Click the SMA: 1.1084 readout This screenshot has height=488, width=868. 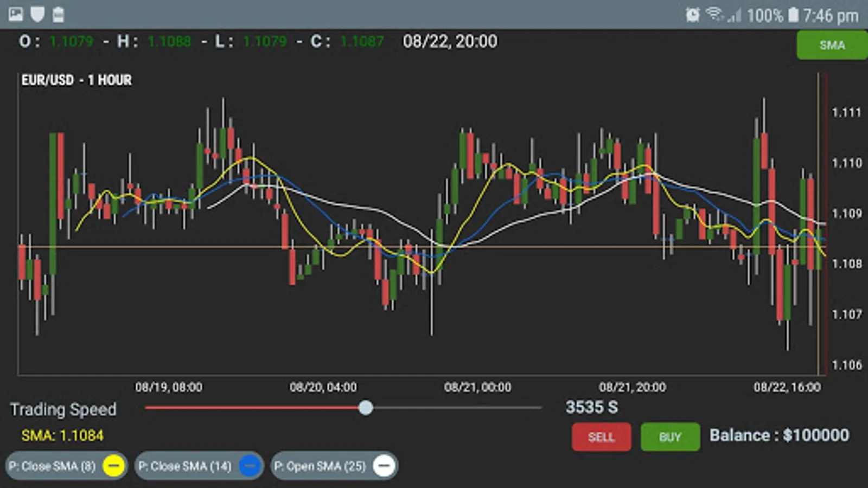pyautogui.click(x=62, y=435)
